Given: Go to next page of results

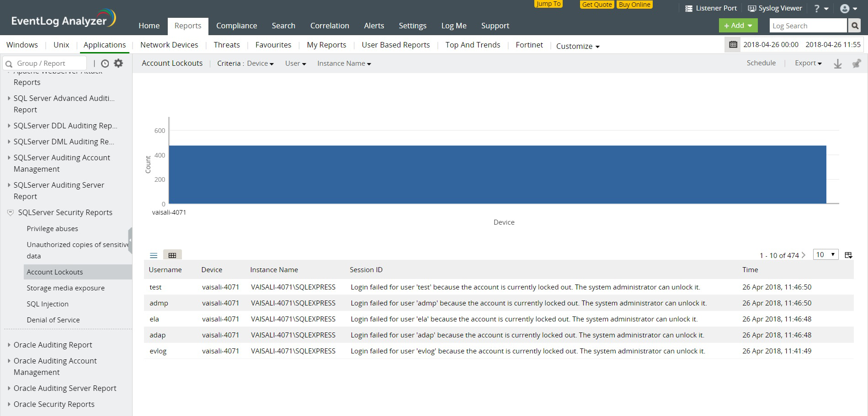Looking at the screenshot, I should pos(804,255).
